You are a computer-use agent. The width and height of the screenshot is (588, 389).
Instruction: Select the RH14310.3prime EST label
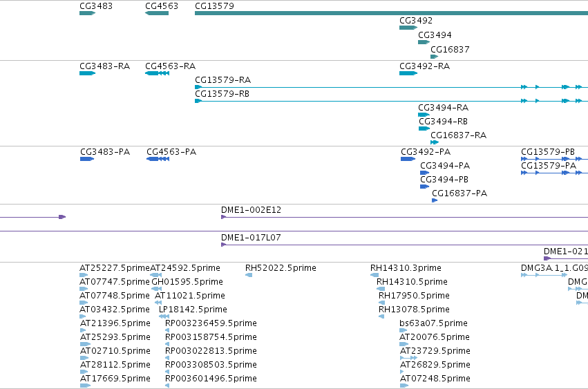406,268
